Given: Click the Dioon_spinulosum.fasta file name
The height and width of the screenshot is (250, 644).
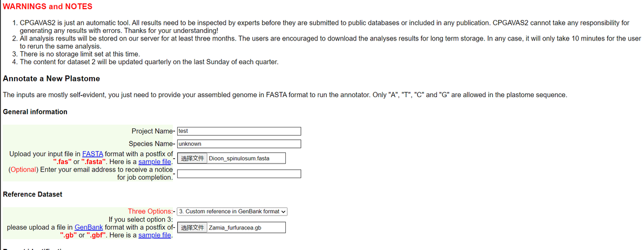Looking at the screenshot, I should [x=238, y=158].
